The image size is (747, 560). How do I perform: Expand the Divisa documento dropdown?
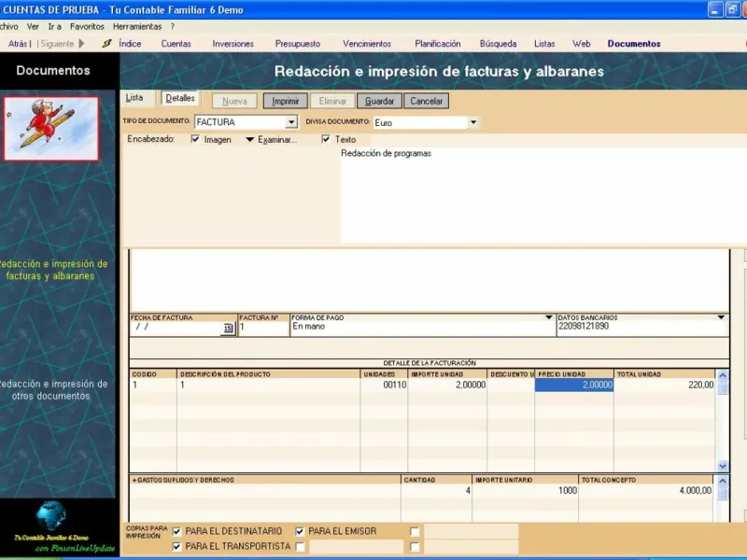[473, 122]
